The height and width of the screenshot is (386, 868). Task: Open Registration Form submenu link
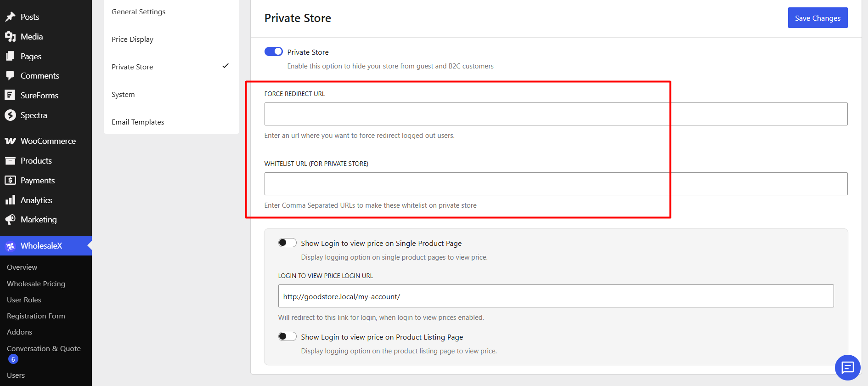pos(36,316)
